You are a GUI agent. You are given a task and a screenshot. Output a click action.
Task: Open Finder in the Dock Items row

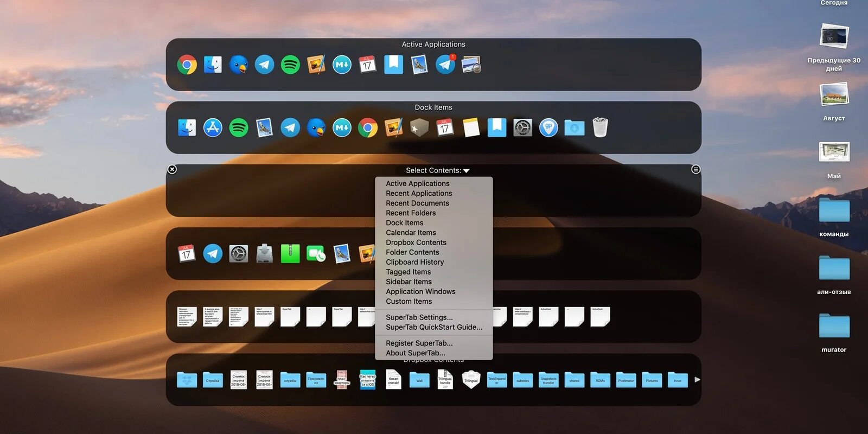point(187,128)
